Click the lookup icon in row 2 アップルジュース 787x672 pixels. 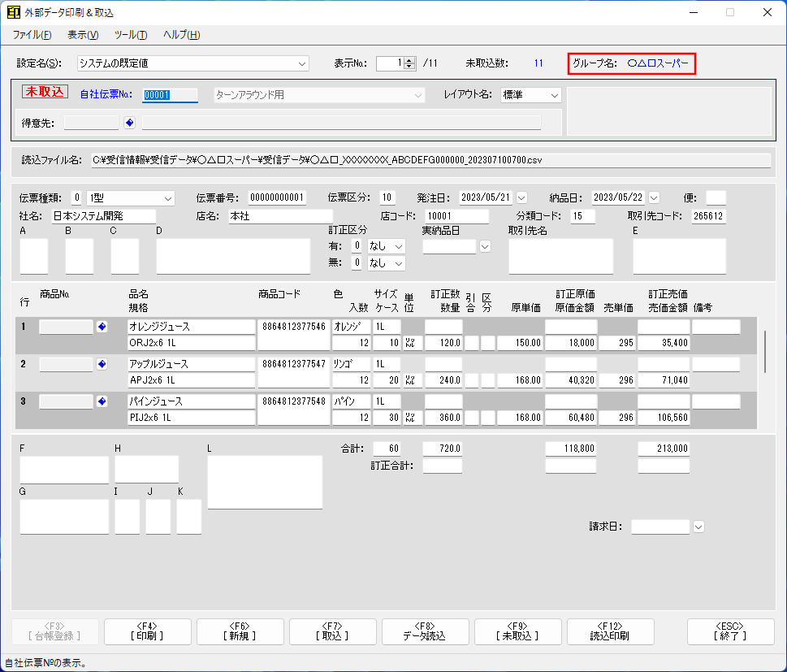(x=102, y=364)
